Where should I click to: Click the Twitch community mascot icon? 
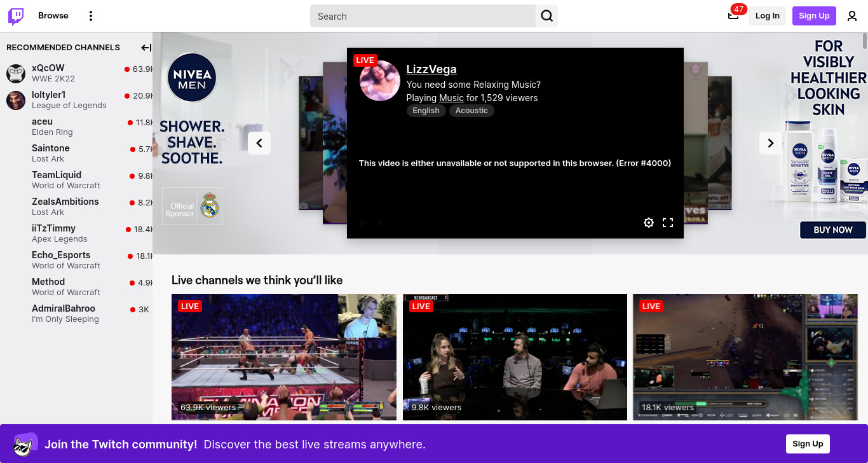[x=25, y=445]
